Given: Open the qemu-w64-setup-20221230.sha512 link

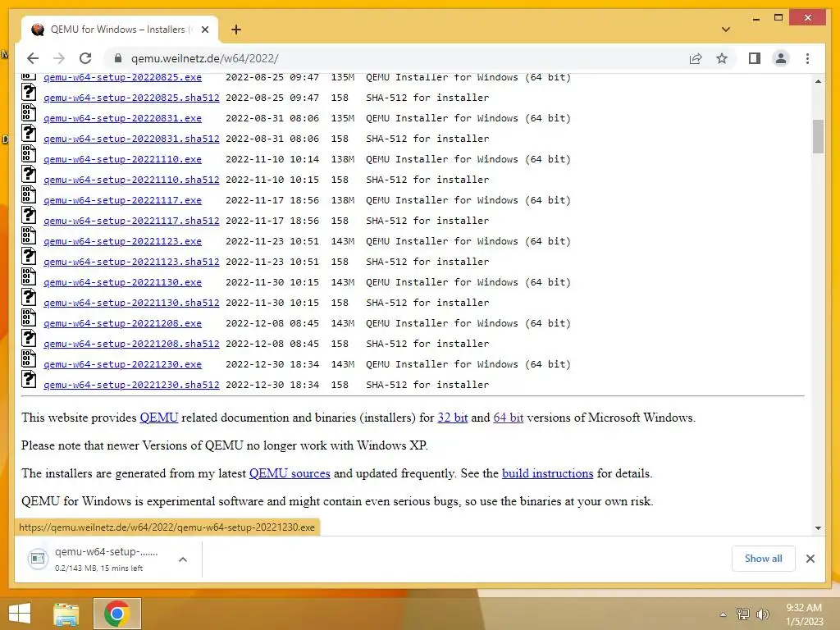Looking at the screenshot, I should [x=131, y=385].
